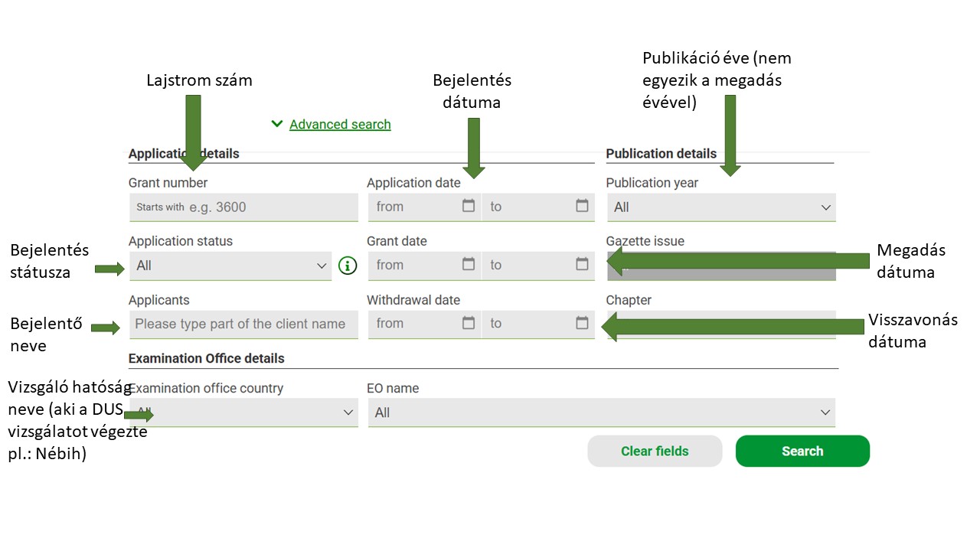Click the EO name label
The width and height of the screenshot is (980, 551).
pos(393,388)
